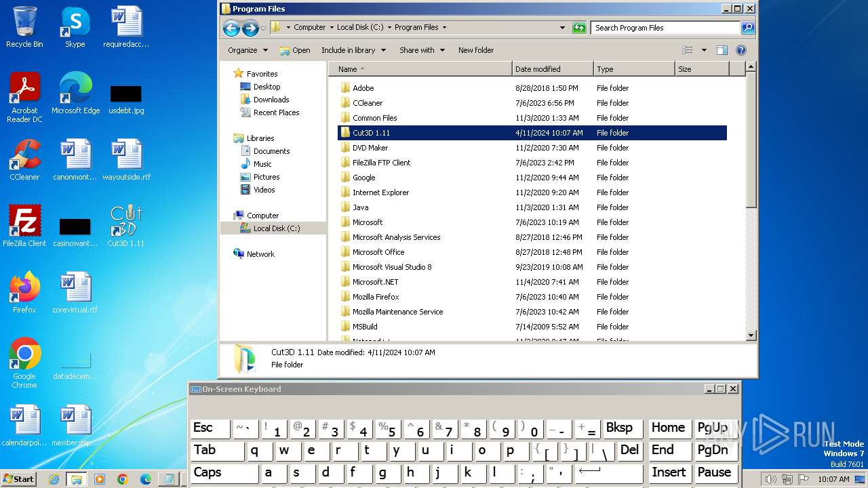Click the file list scroll-down arrow
Screen dimensions: 868x488
coord(751,335)
